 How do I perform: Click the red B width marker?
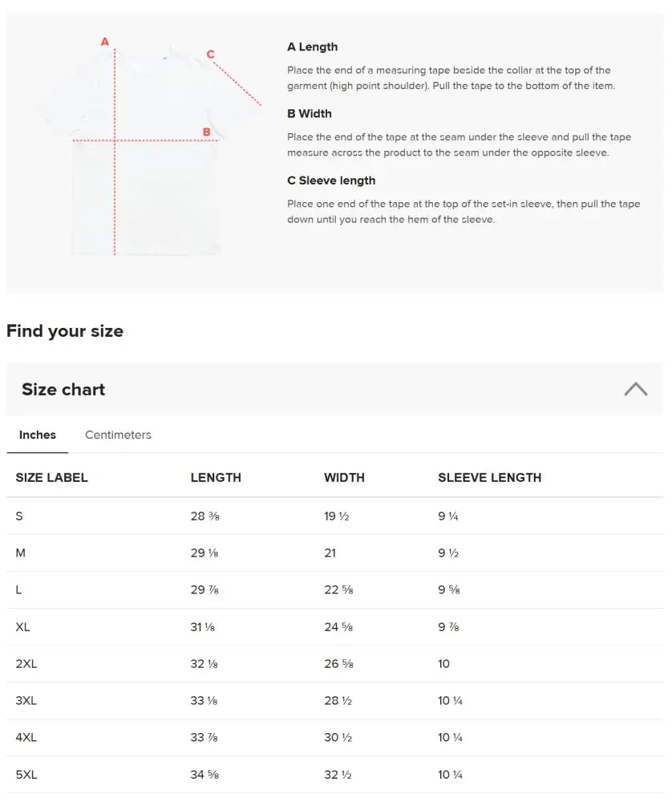[x=207, y=132]
